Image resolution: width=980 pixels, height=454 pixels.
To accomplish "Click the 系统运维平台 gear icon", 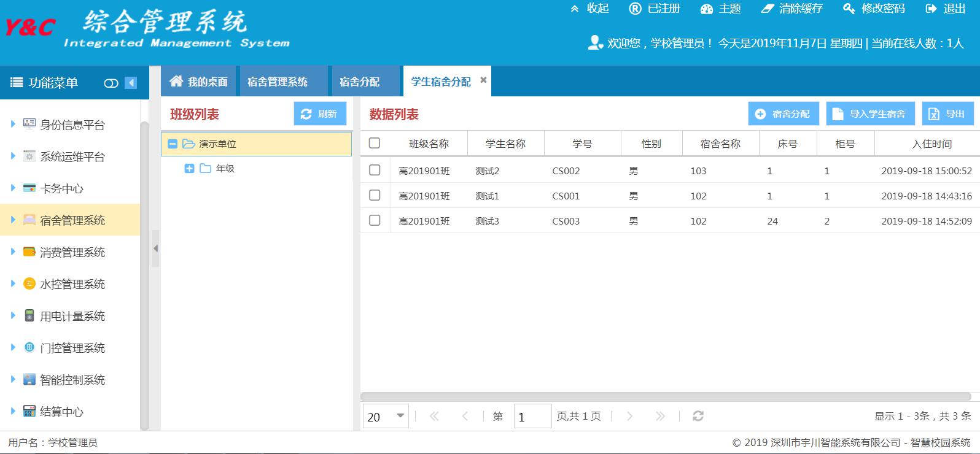I will click(x=29, y=156).
